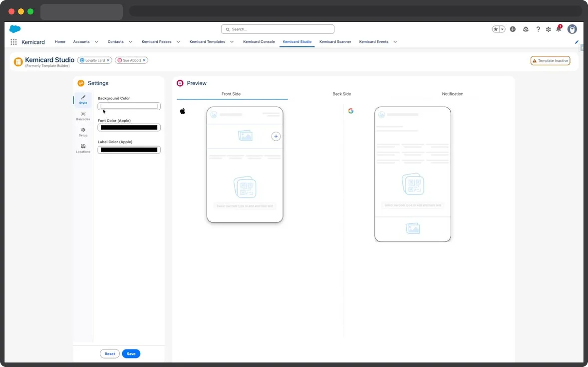The width and height of the screenshot is (588, 367).
Task: Click the Google pass logo circle placeholder
Action: [x=381, y=115]
